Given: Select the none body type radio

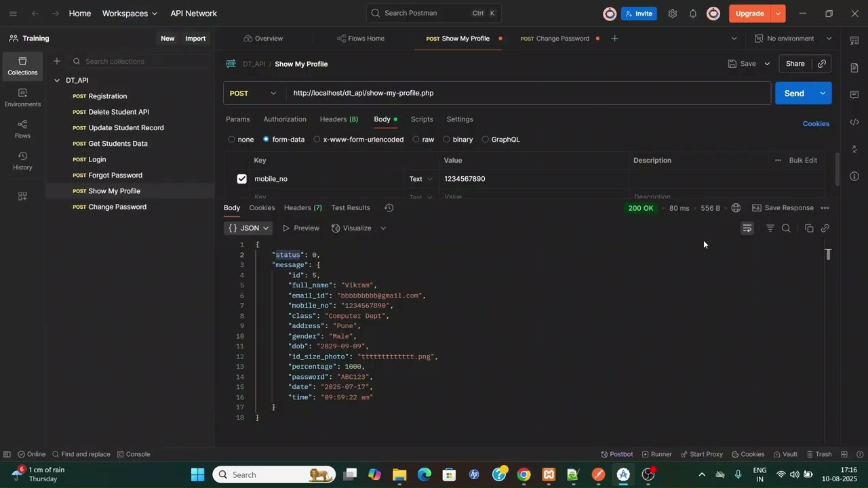Looking at the screenshot, I should [232, 140].
